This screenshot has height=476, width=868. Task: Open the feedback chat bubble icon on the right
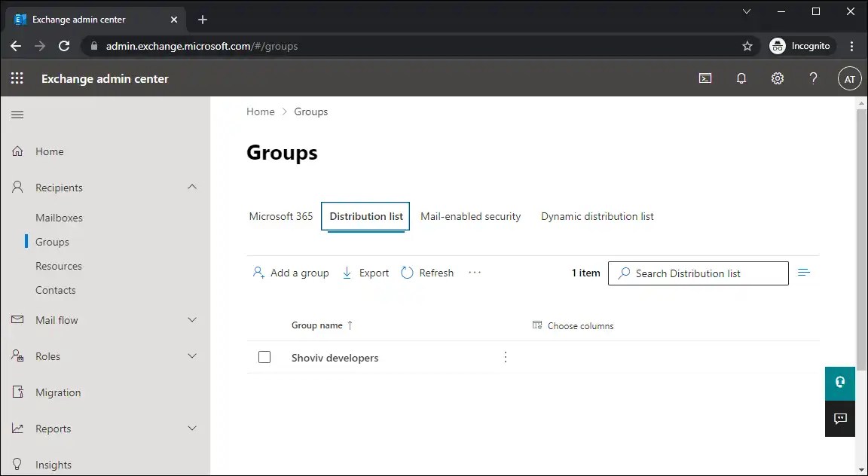[839, 419]
